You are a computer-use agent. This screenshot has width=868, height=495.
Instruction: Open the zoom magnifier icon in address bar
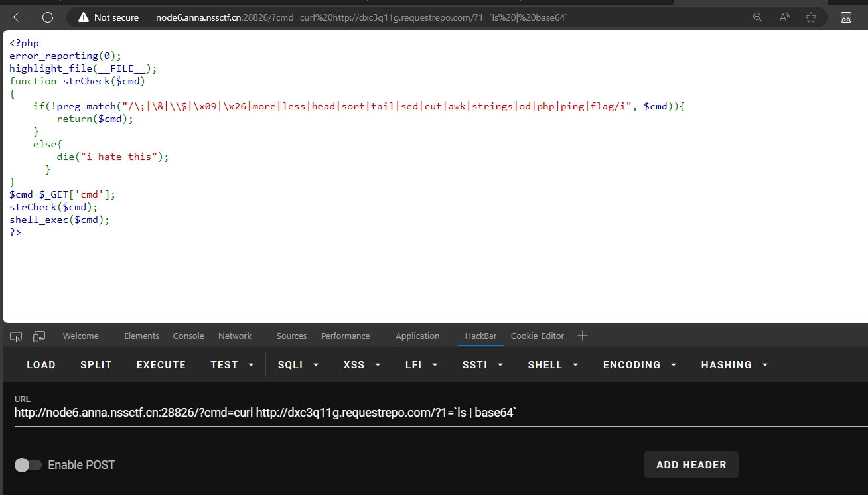coord(758,17)
